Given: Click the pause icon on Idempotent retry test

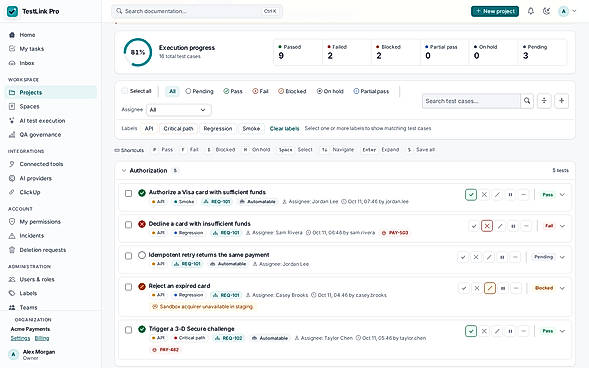Looking at the screenshot, I should coord(502,257).
